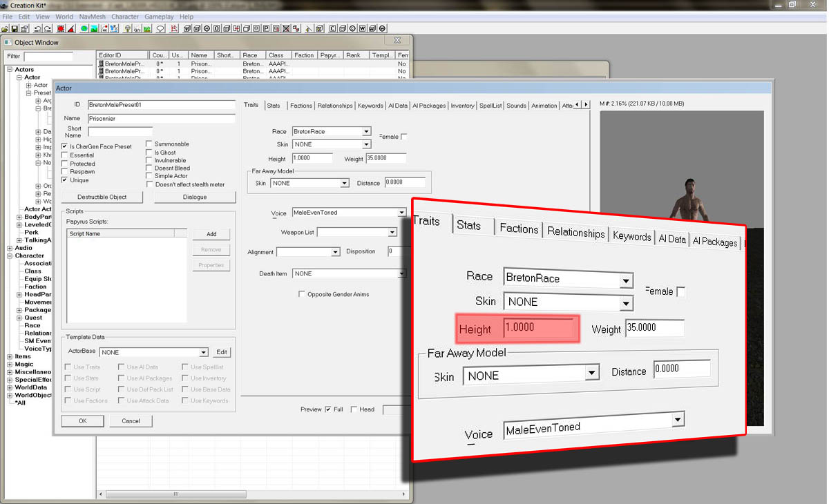The height and width of the screenshot is (504, 829).
Task: Click the Name field containing Prisonnier
Action: click(162, 118)
